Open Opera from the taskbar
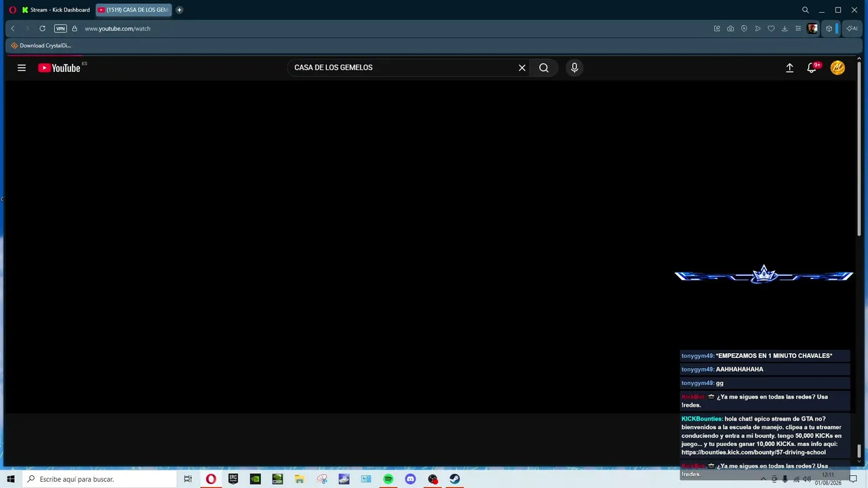 [211, 479]
